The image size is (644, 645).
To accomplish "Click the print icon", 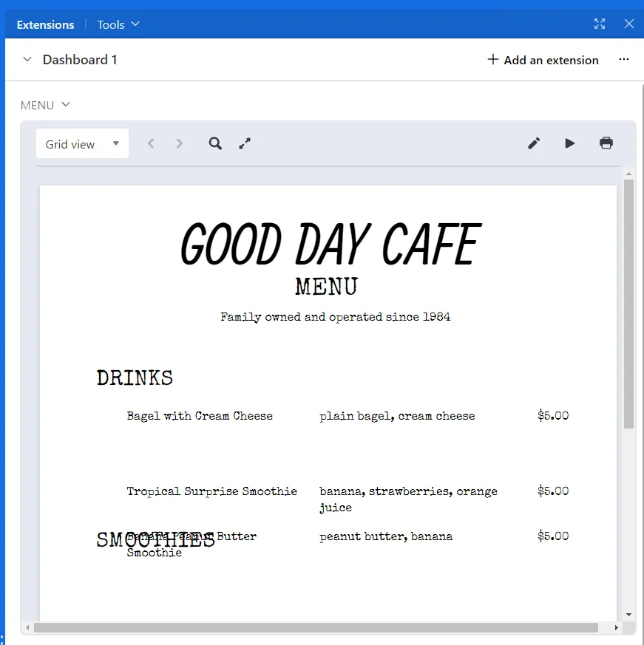I will 606,143.
